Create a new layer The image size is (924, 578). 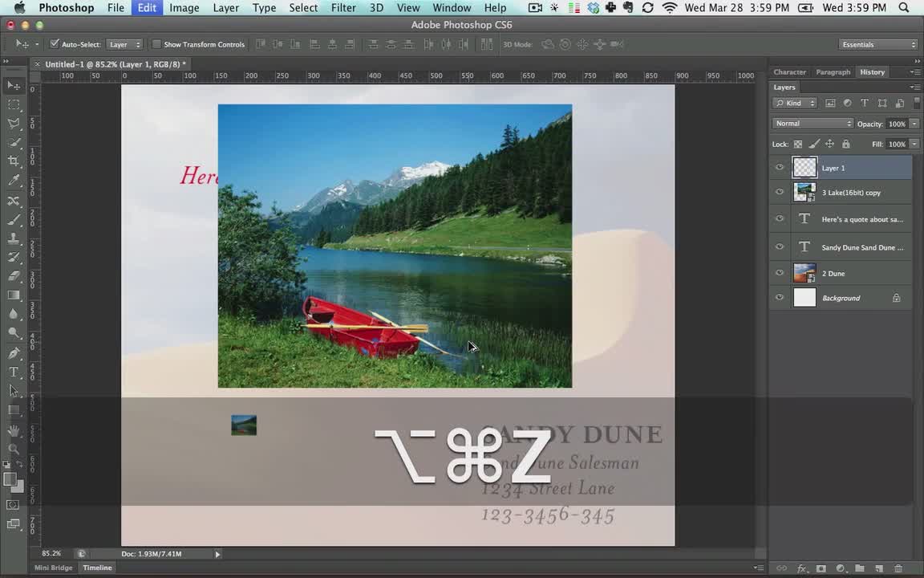pos(878,568)
